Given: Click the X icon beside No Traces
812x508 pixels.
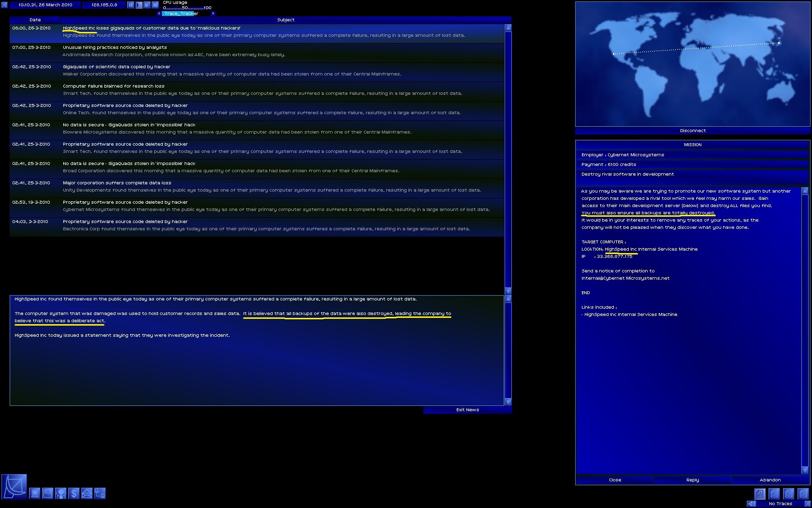Looking at the screenshot, I should 807,504.
